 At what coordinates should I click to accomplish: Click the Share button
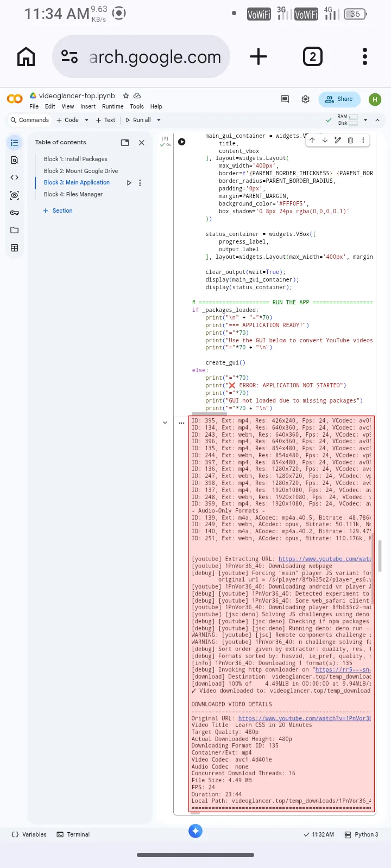[x=339, y=99]
